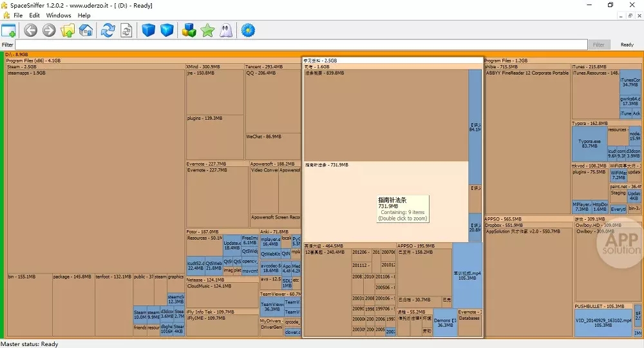Click the Home house icon
This screenshot has width=644, height=348.
(86, 30)
